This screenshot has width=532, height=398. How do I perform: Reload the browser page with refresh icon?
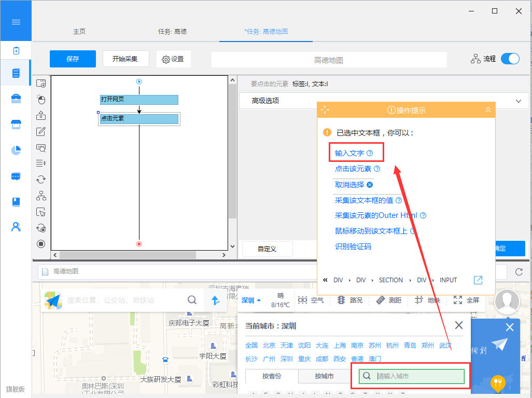[519, 272]
